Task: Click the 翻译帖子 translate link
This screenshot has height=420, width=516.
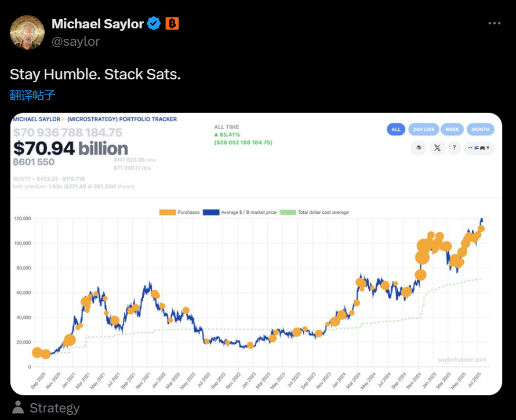Action: pos(32,94)
